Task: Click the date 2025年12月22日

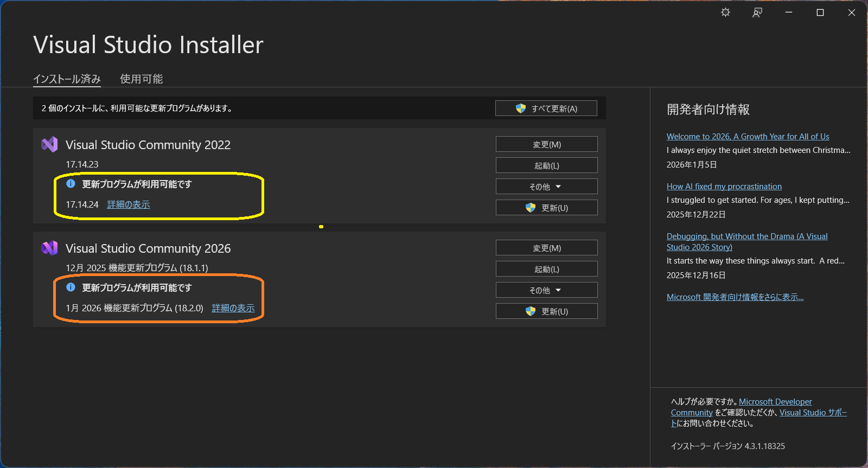Action: click(696, 215)
